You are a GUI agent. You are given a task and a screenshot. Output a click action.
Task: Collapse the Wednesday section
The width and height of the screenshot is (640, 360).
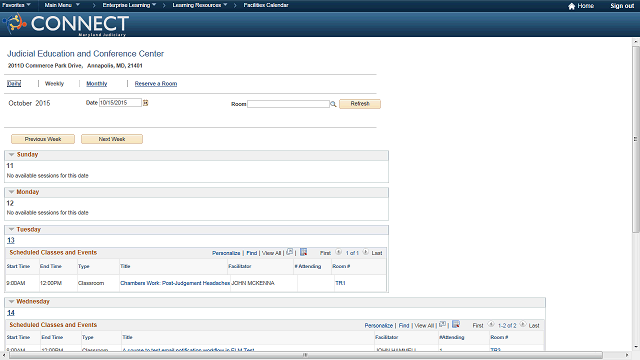[x=11, y=302]
